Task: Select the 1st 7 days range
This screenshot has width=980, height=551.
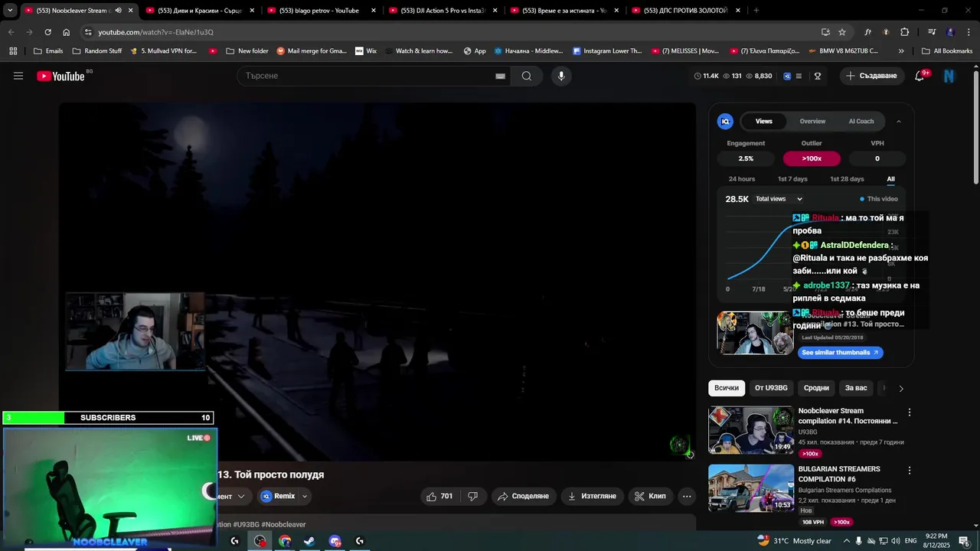Action: point(792,179)
